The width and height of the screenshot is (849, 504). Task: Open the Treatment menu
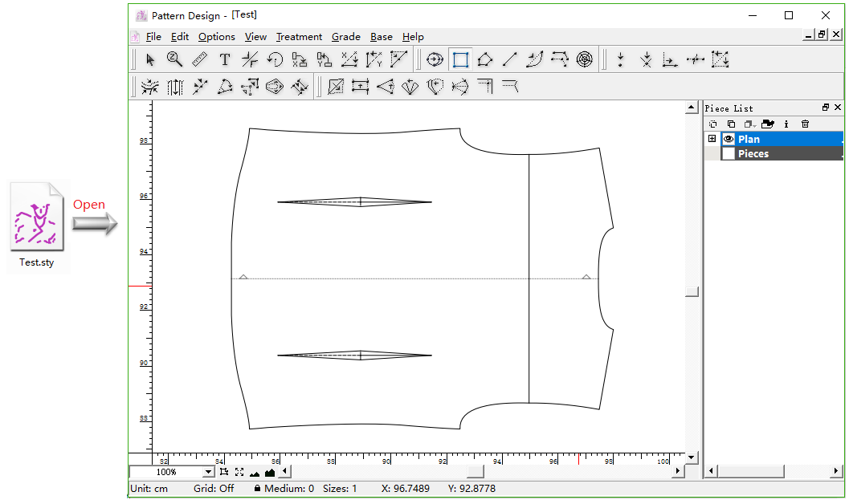[299, 37]
